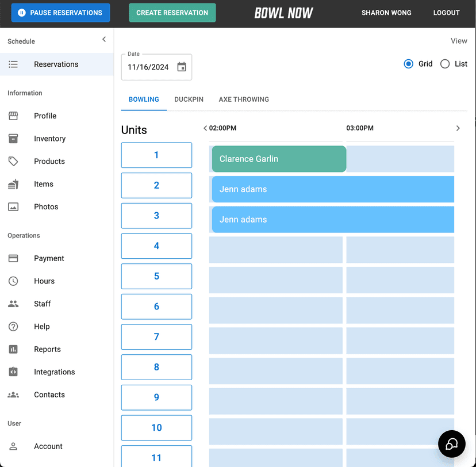Click the Items food icon
Image resolution: width=476 pixels, height=467 pixels.
tap(13, 184)
